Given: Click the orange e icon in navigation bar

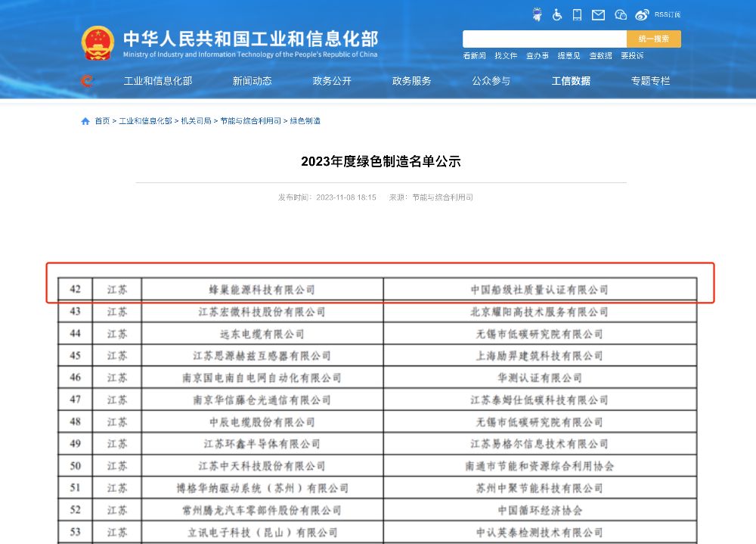Looking at the screenshot, I should [87, 81].
